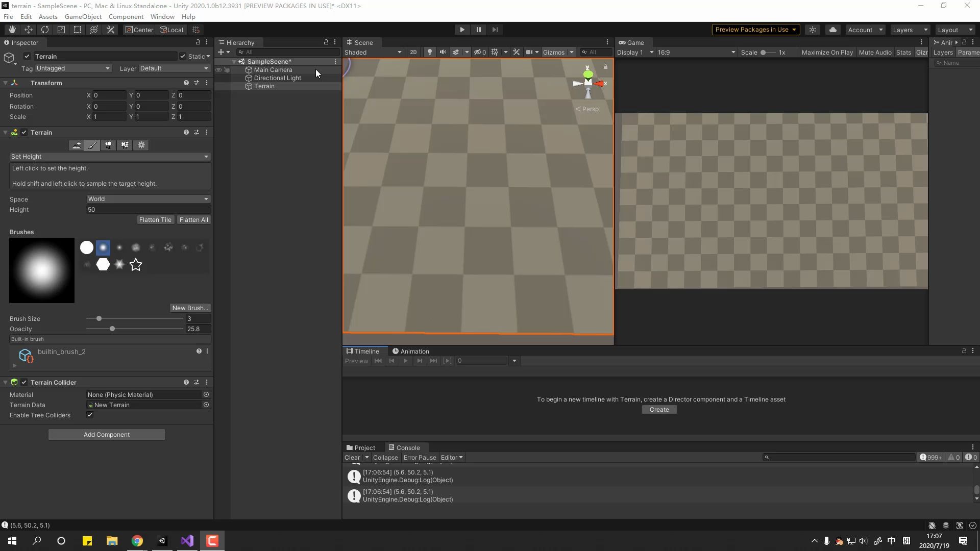Uncheck the Terrain Collider component checkbox
This screenshot has width=980, height=551.
(x=24, y=383)
